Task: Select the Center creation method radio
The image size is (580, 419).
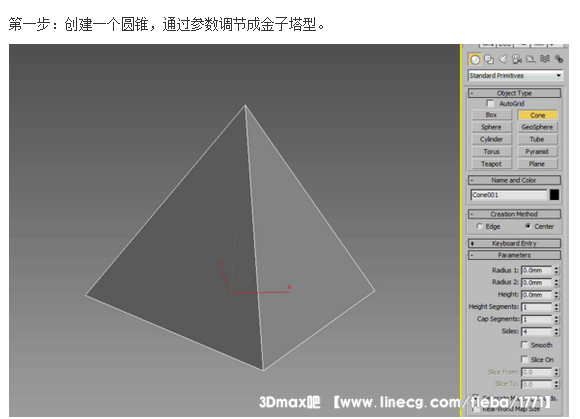Action: (528, 226)
